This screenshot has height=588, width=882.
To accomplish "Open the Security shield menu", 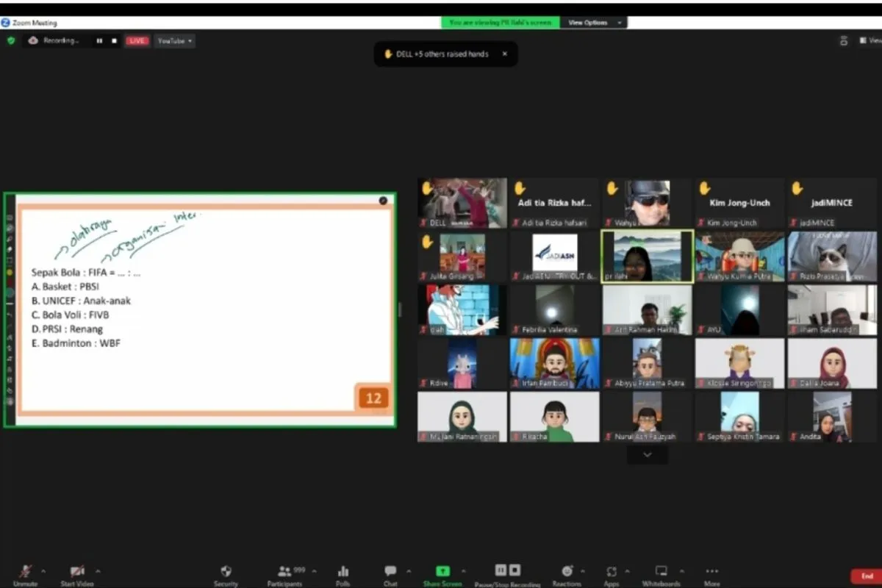I will pos(226,572).
